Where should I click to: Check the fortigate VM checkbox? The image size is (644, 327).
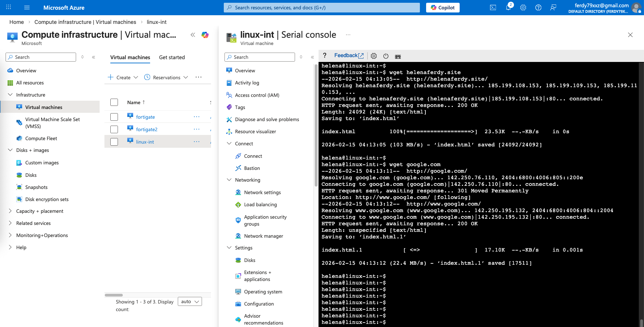pyautogui.click(x=114, y=117)
